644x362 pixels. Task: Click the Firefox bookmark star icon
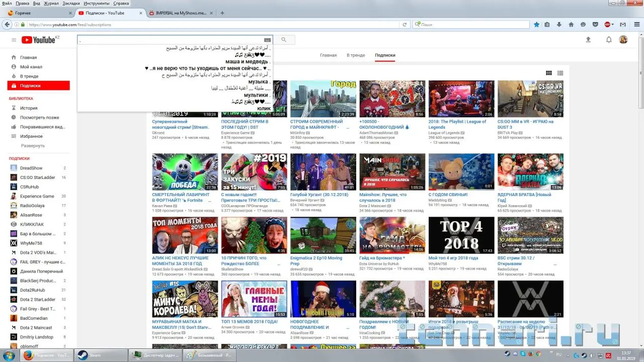[x=536, y=24]
